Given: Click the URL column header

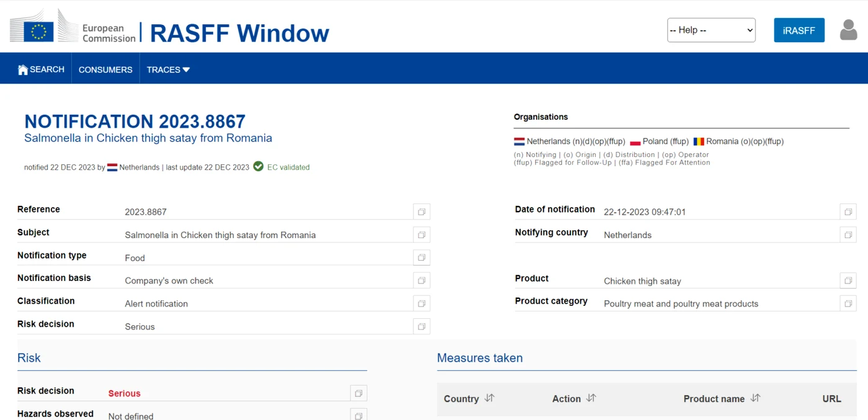Looking at the screenshot, I should pos(831,399).
